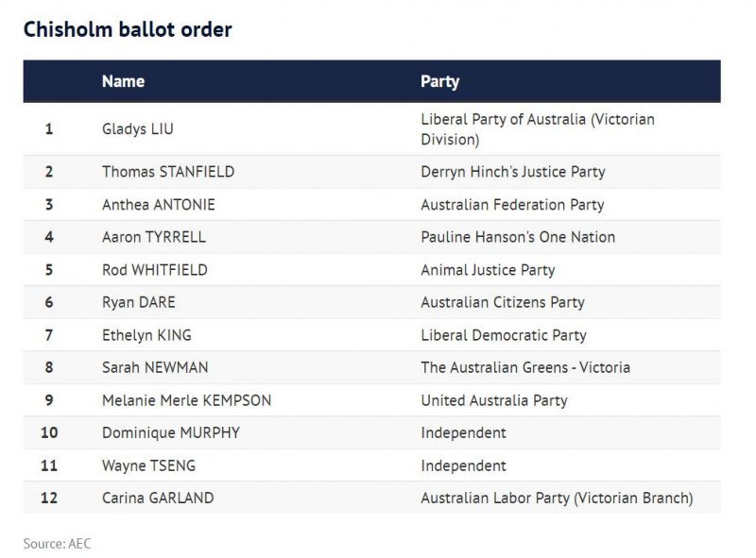The width and height of the screenshot is (756, 558).
Task: Click Sarah NEWMAN name
Action: (x=155, y=367)
